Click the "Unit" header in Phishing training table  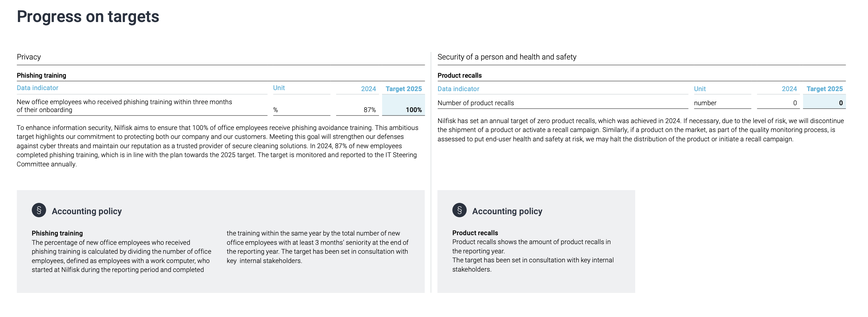click(279, 88)
